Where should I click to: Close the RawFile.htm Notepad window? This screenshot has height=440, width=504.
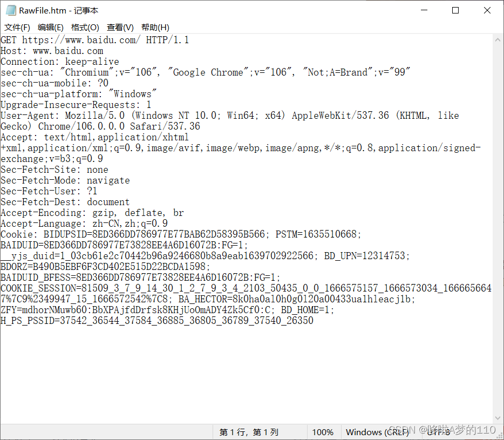pos(487,10)
